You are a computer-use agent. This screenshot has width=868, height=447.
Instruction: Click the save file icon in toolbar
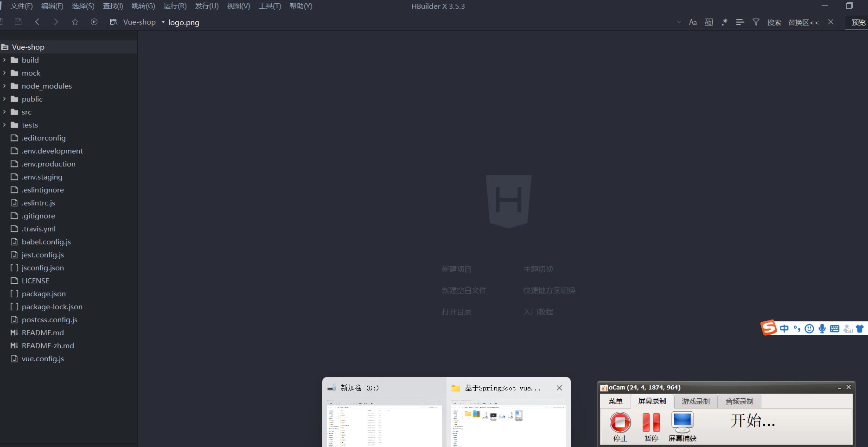(18, 22)
